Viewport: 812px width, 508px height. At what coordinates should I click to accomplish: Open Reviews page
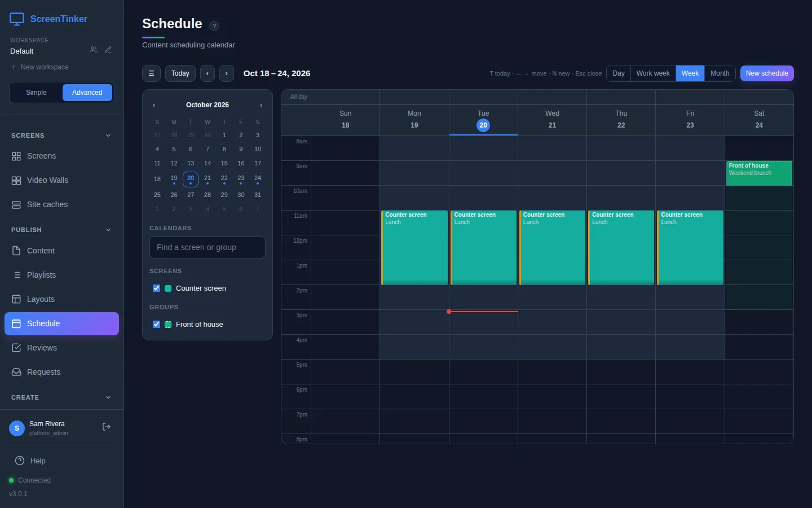pos(62,348)
